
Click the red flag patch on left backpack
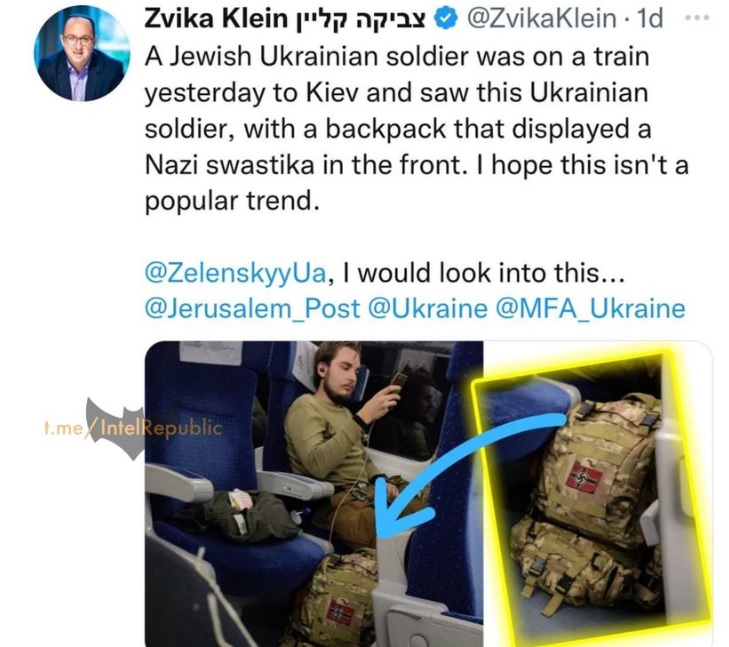tap(339, 613)
